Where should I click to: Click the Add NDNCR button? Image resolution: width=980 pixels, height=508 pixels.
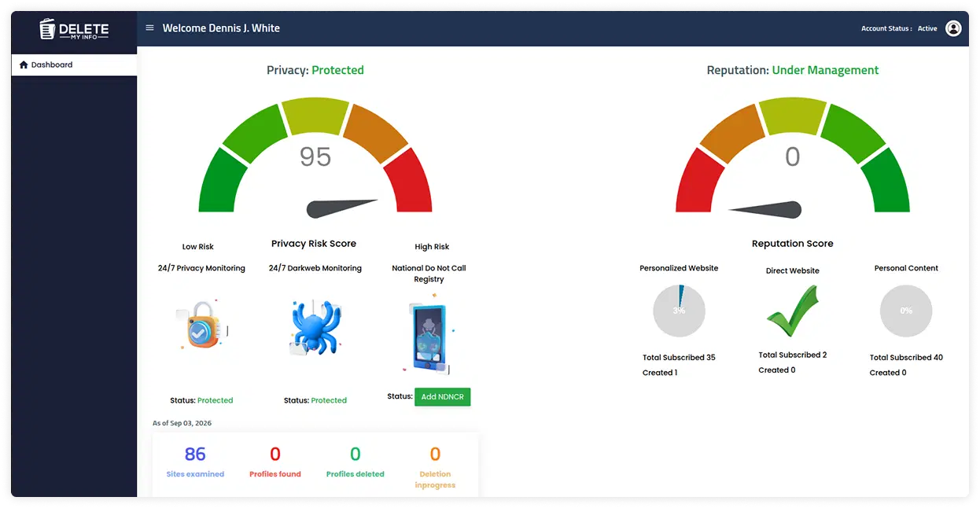[442, 396]
